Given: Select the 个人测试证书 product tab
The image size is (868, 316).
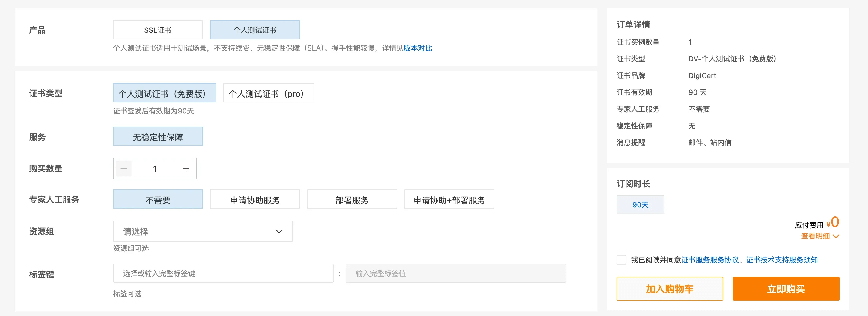Looking at the screenshot, I should [255, 30].
